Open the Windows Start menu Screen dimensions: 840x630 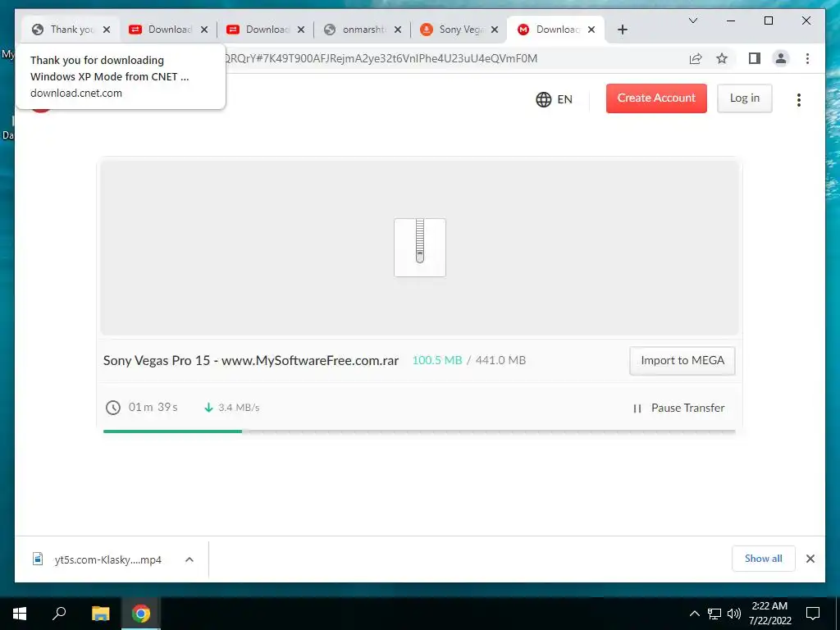pyautogui.click(x=20, y=614)
